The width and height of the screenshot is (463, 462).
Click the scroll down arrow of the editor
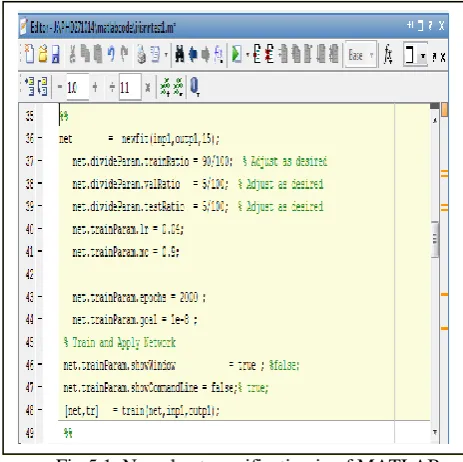click(x=435, y=432)
